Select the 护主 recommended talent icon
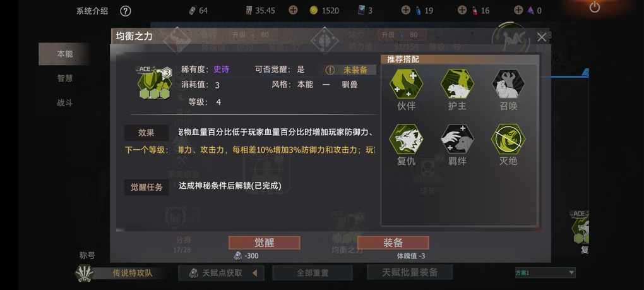Viewport: 644px width, 290px height. pos(457,84)
